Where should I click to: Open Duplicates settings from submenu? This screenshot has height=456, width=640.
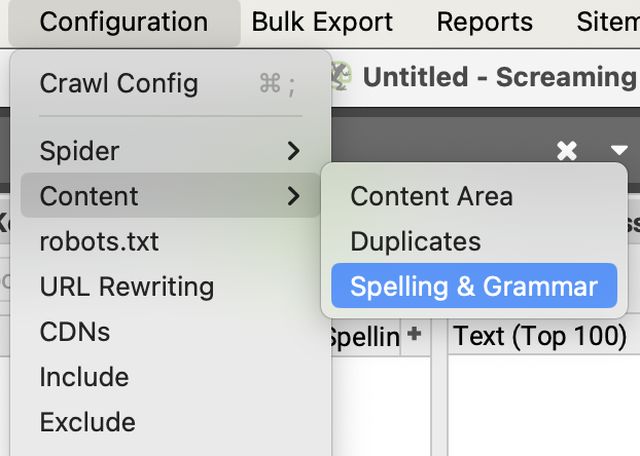(x=415, y=241)
